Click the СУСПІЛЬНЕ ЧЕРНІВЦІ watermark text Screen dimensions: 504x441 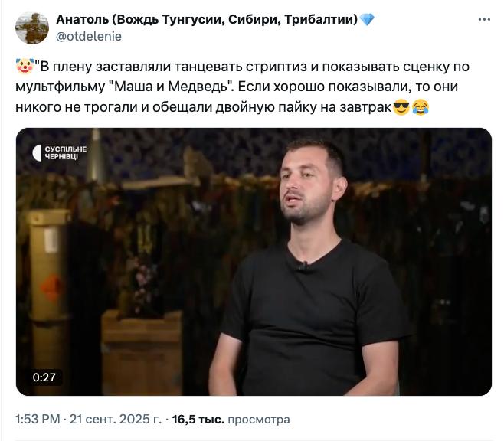click(66, 152)
